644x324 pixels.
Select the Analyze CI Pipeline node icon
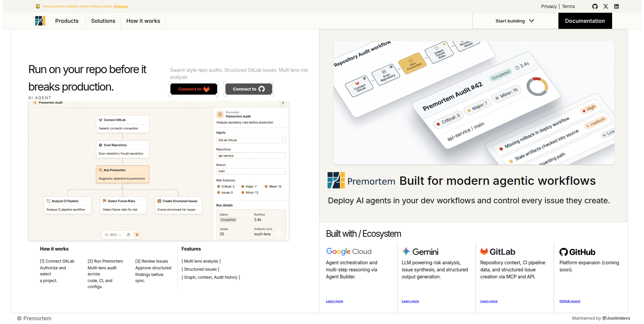pyautogui.click(x=48, y=201)
